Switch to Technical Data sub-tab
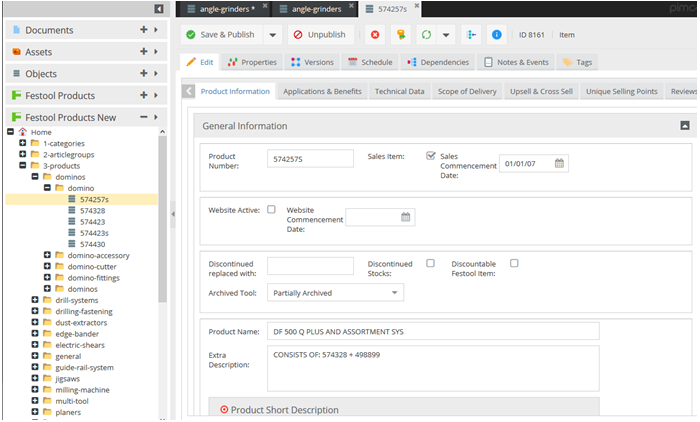 [400, 91]
